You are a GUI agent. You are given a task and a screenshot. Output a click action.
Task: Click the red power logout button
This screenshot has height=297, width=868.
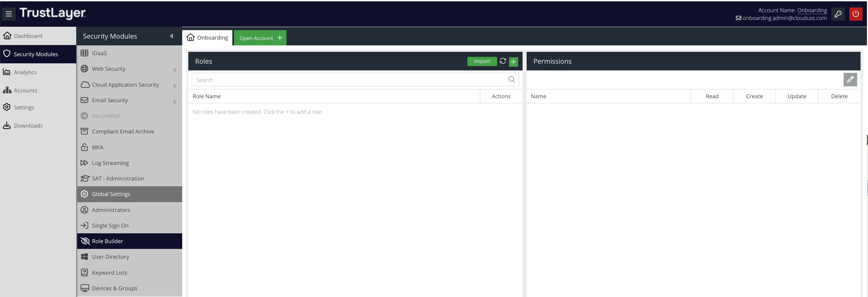click(x=856, y=14)
